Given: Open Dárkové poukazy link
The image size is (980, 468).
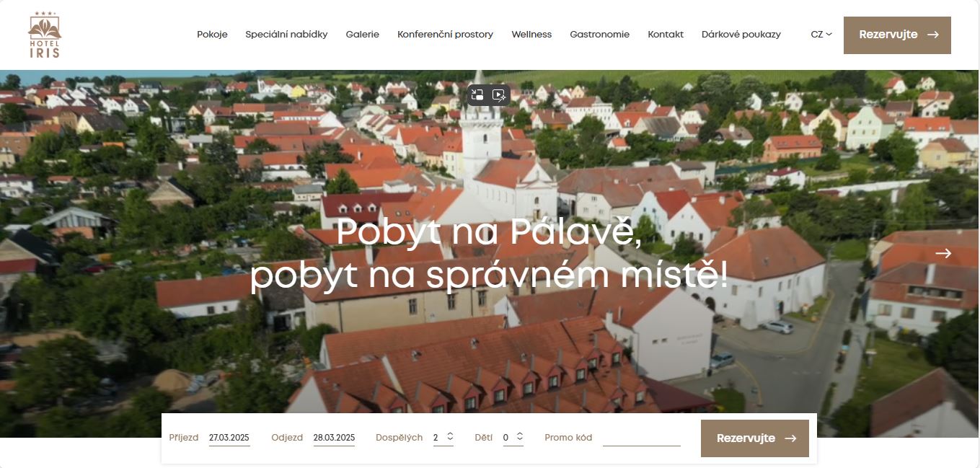Looking at the screenshot, I should pos(741,34).
